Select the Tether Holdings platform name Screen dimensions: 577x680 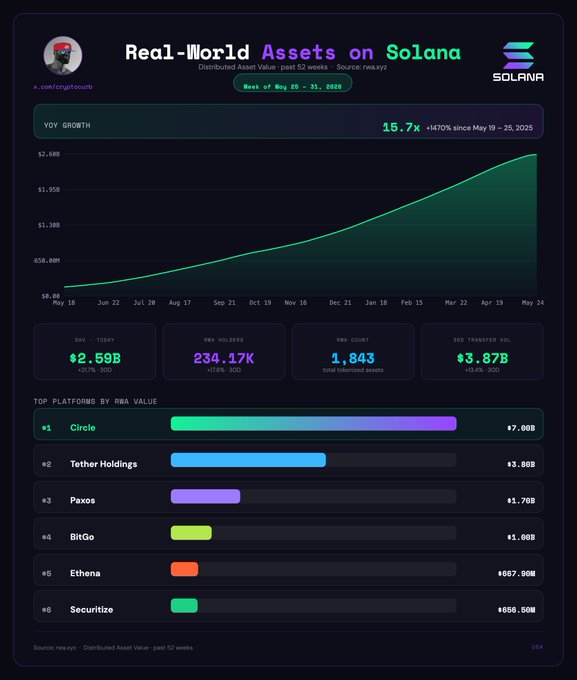click(x=103, y=464)
